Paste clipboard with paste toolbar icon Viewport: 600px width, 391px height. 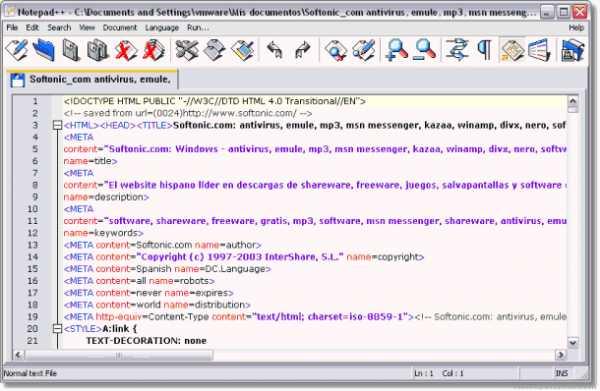pos(242,50)
